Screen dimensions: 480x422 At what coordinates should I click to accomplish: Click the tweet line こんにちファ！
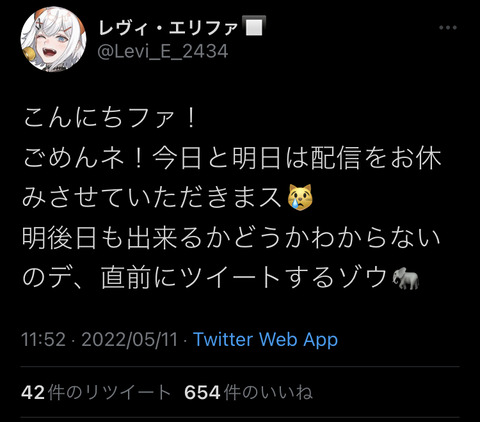[110, 118]
